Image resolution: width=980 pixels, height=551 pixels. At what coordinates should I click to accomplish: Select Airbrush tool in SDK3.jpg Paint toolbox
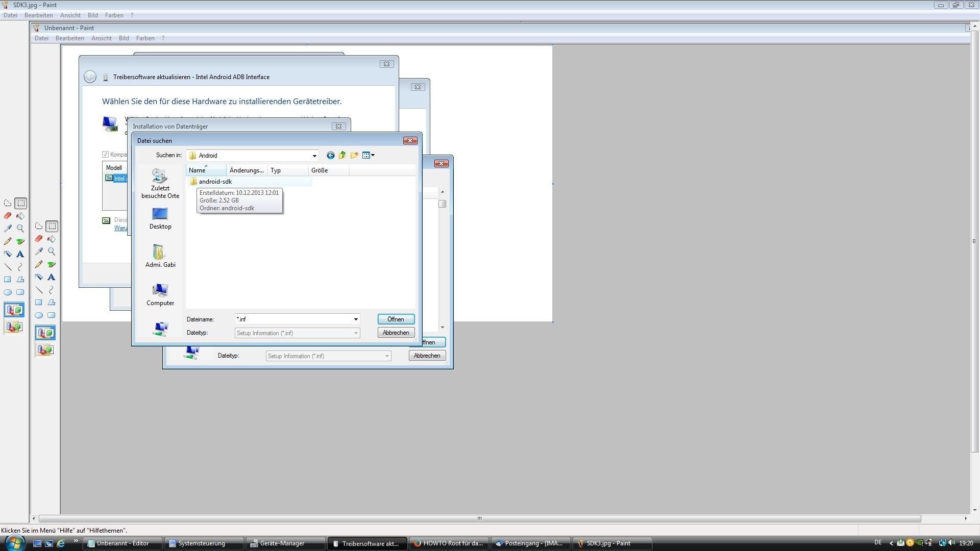tap(8, 254)
